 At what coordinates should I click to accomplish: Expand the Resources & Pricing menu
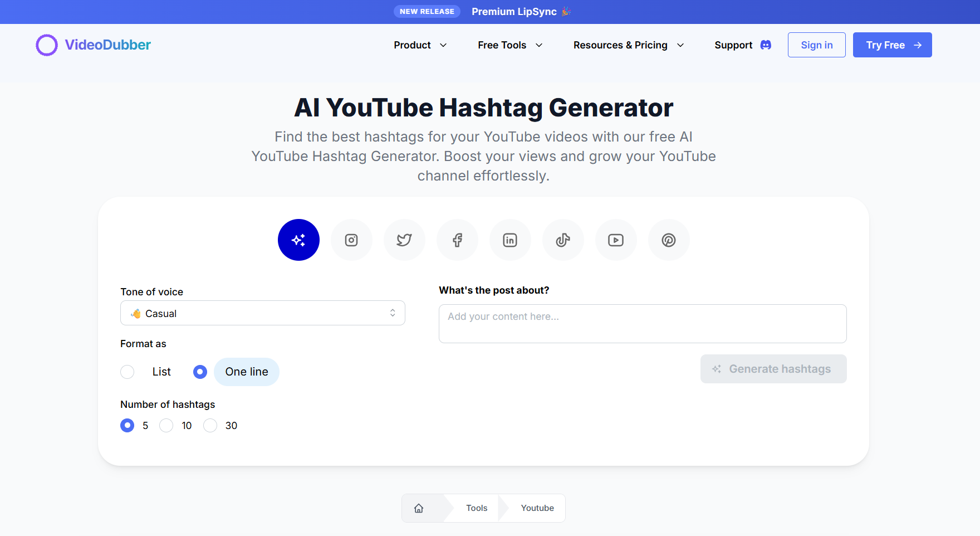(x=629, y=45)
